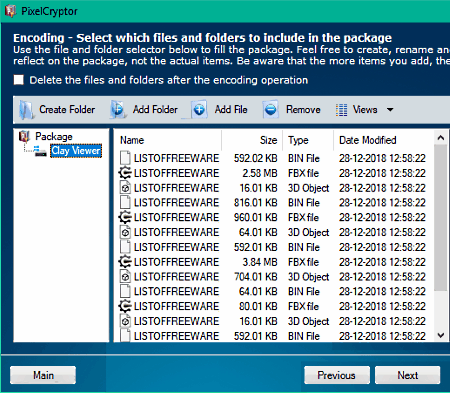This screenshot has height=393, width=450.
Task: Click the Package root icon in tree
Action: click(24, 136)
